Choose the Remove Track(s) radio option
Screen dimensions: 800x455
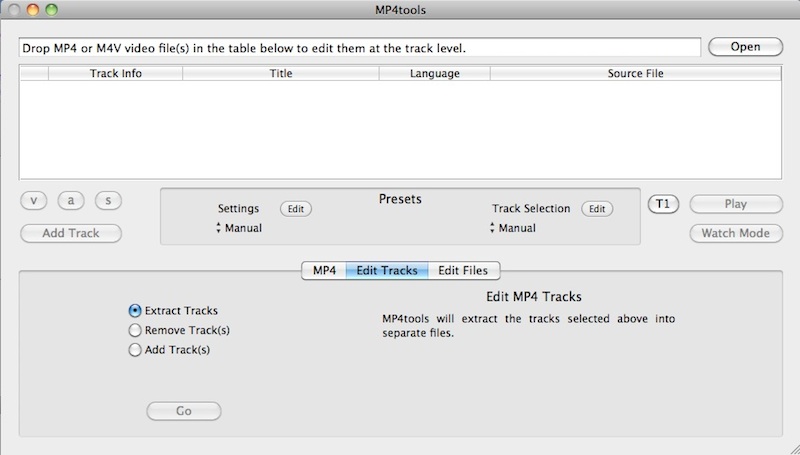point(135,330)
